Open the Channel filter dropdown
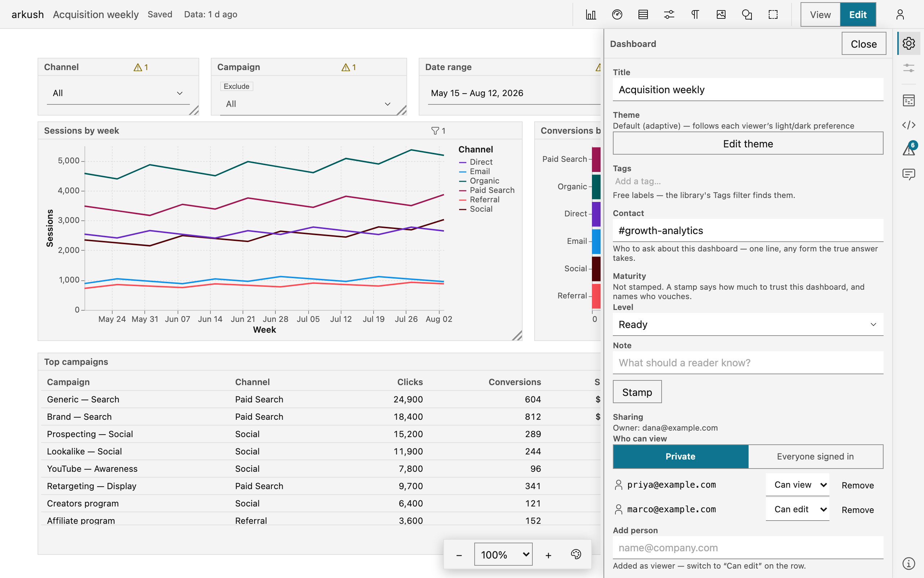The height and width of the screenshot is (578, 924). pos(118,93)
